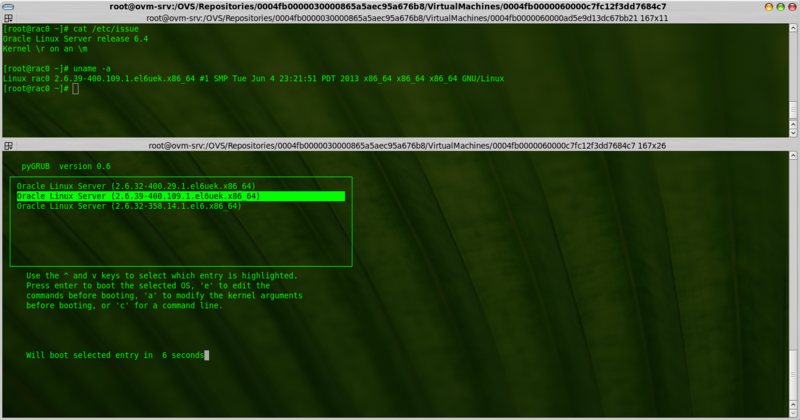Screen dimensions: 800x420
Task: Minimize window with the orange button
Action: pyautogui.click(x=768, y=7)
